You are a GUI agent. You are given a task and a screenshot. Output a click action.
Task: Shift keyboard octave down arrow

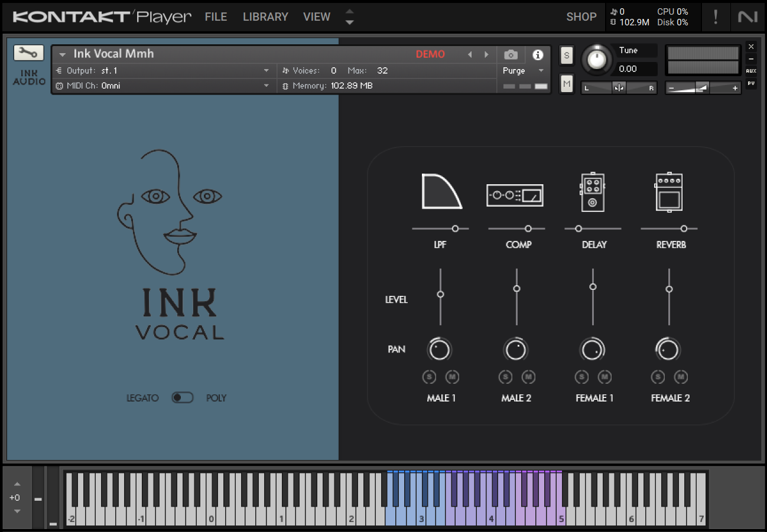click(x=17, y=511)
